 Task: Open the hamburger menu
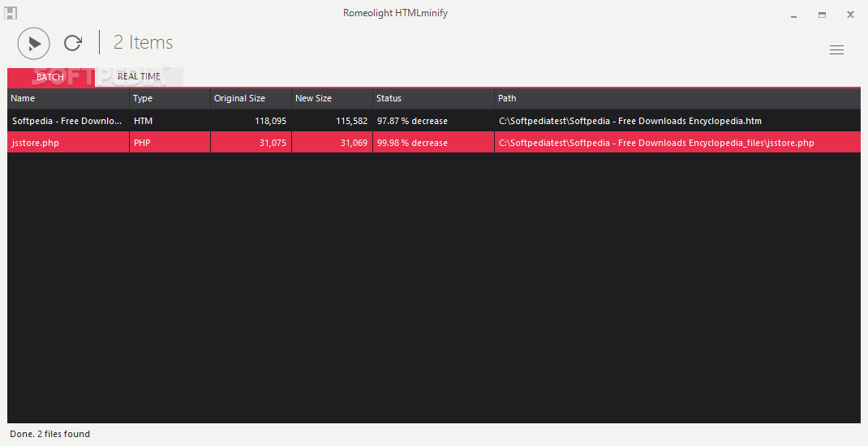coord(836,49)
